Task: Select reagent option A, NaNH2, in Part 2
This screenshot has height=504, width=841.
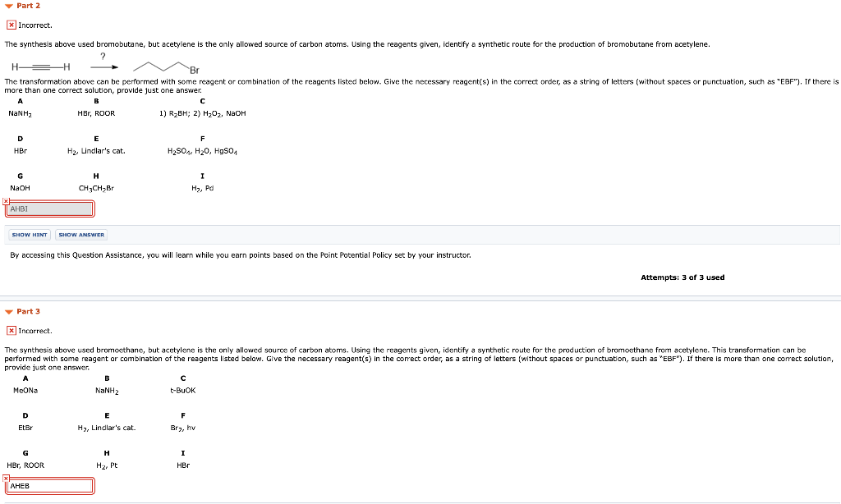Action: point(21,113)
